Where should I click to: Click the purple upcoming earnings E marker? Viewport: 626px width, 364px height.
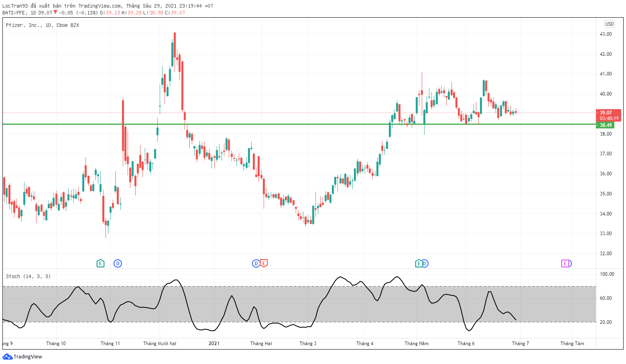565,263
